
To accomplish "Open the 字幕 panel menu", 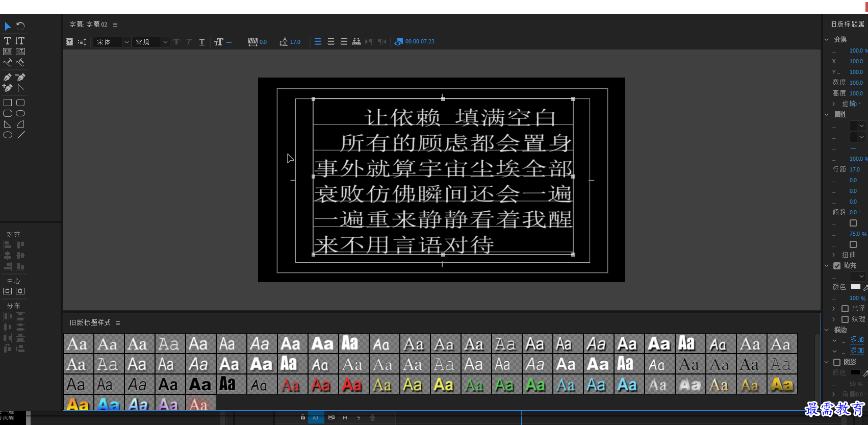I will [x=115, y=24].
